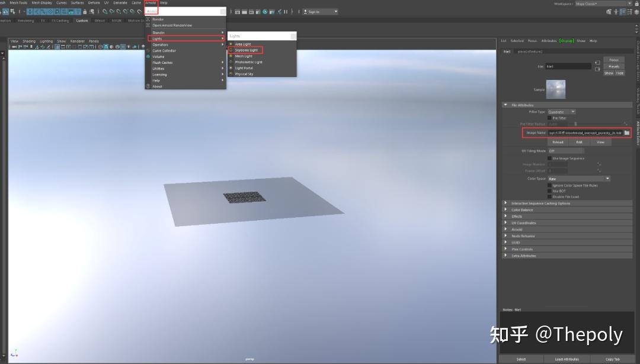Click the Edit image button
Screen dimensions: 640x364
[x=579, y=142]
